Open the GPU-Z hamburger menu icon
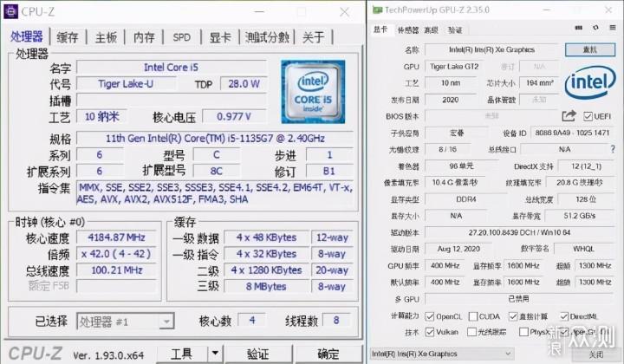Viewport: 624px width, 364px height. click(613, 28)
